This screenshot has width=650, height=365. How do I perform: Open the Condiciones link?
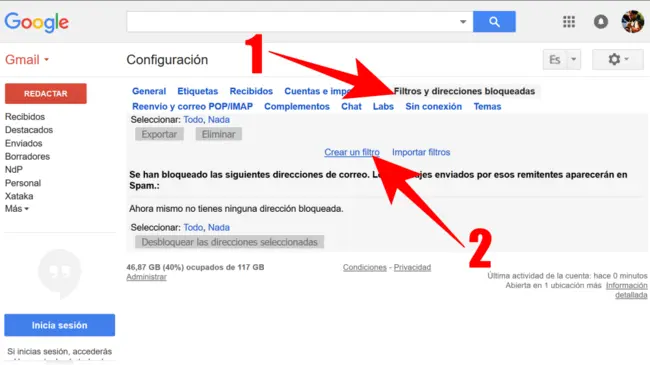pyautogui.click(x=364, y=268)
